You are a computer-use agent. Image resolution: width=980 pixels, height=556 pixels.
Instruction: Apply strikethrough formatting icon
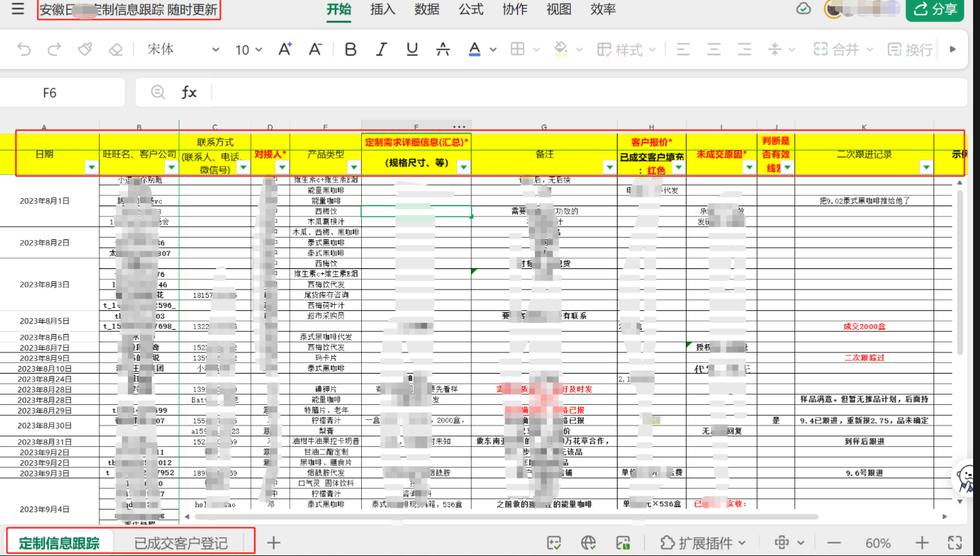point(443,50)
